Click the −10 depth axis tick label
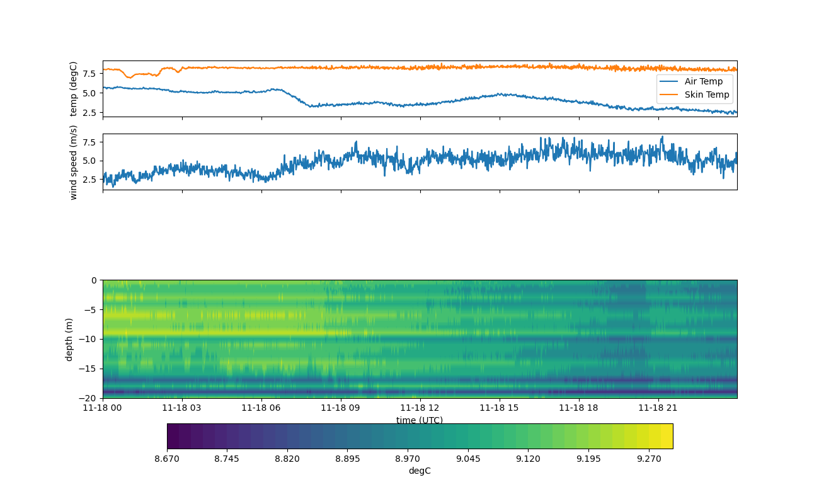Screen dimensions: 819x504 pos(88,339)
